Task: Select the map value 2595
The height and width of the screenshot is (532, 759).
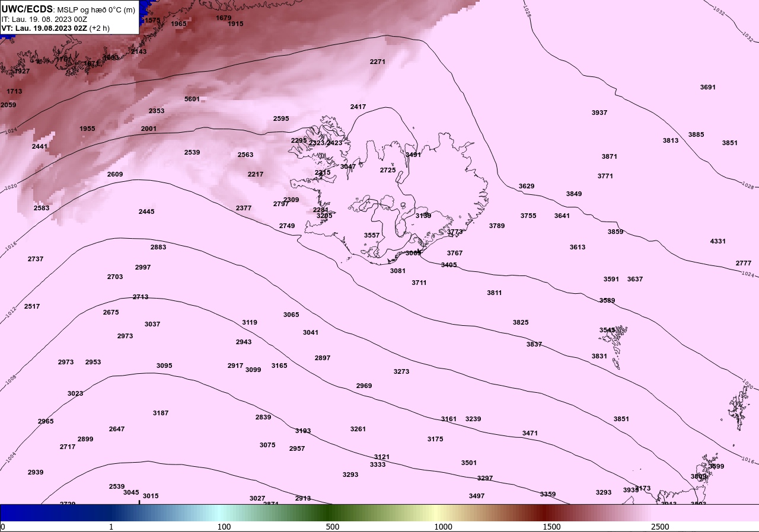Action: 281,118
